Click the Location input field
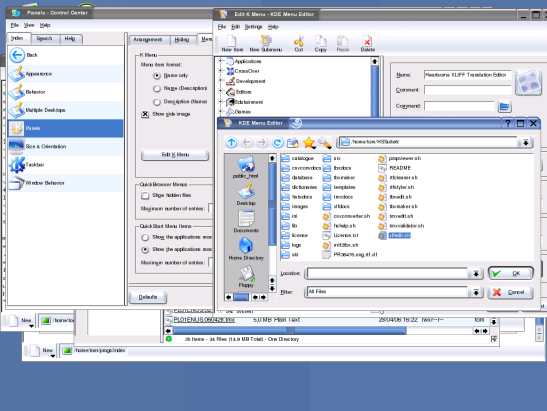This screenshot has height=411, width=547. pos(387,274)
